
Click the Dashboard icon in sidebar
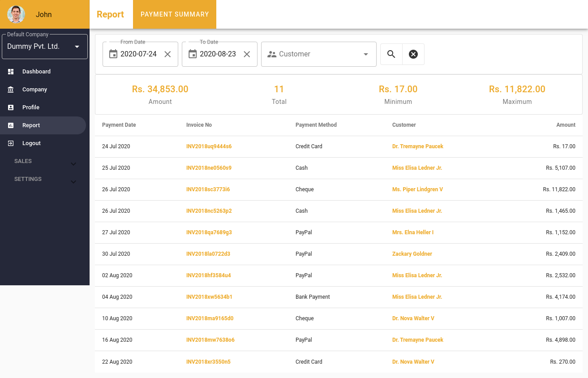coord(11,72)
